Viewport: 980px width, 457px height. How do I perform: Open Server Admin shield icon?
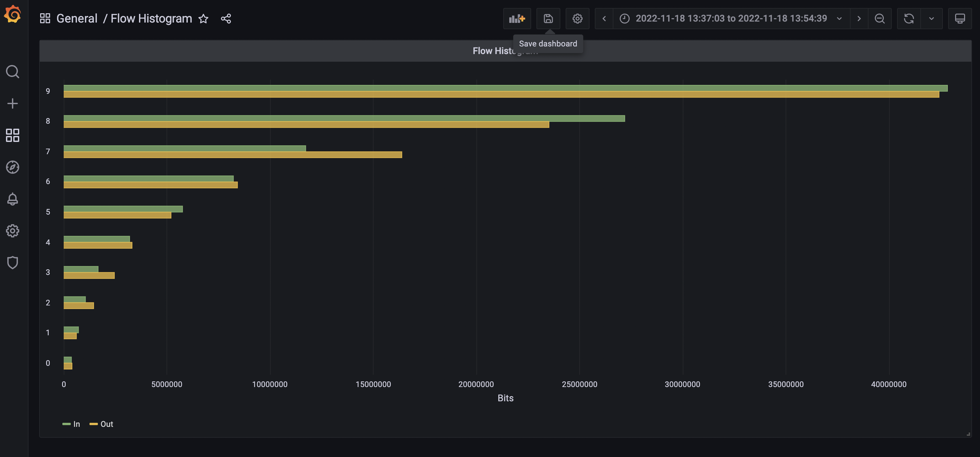tap(13, 262)
